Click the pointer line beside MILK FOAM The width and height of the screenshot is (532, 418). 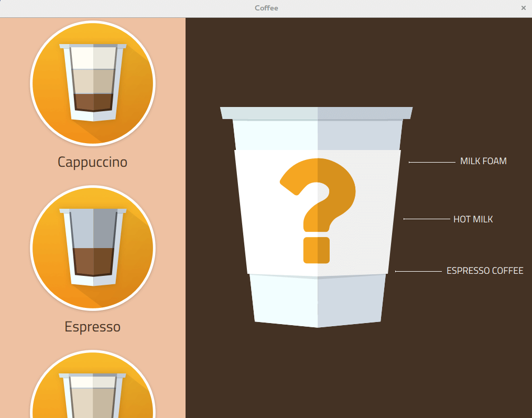tap(432, 163)
